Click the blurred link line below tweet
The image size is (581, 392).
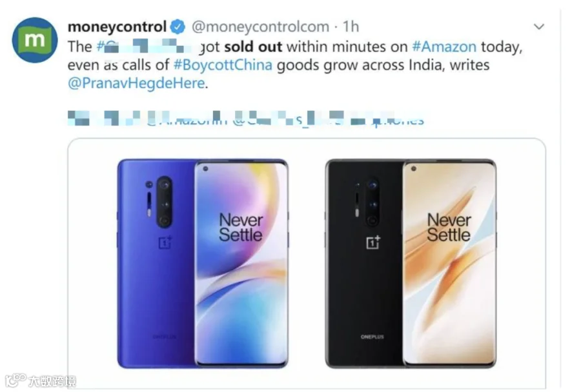246,119
